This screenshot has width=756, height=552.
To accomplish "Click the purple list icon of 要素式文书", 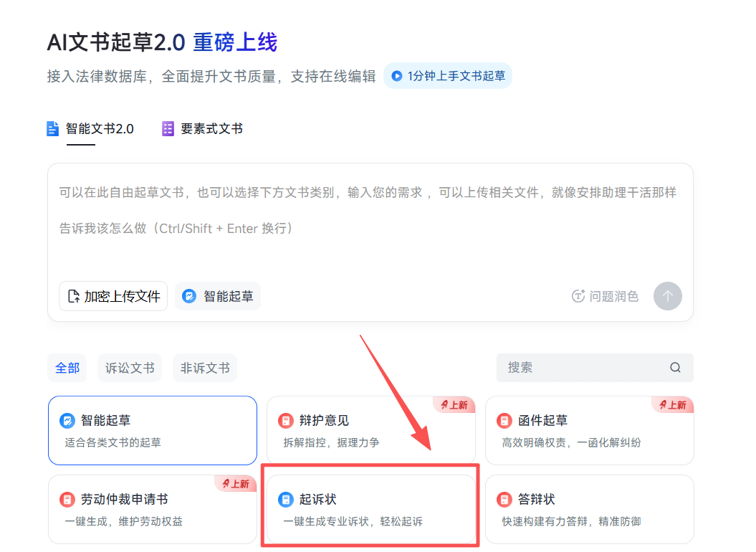I will click(x=168, y=129).
